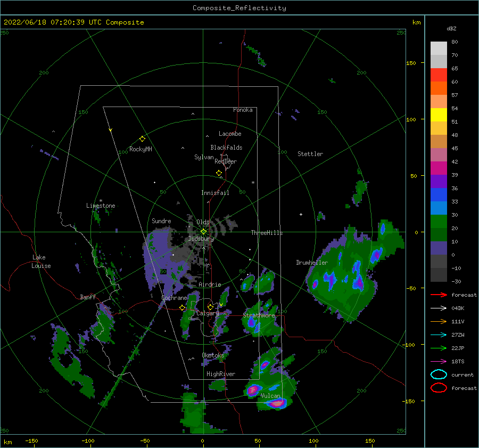The height and width of the screenshot is (448, 479).
Task: Click the Vulcan label
Action: point(270,396)
